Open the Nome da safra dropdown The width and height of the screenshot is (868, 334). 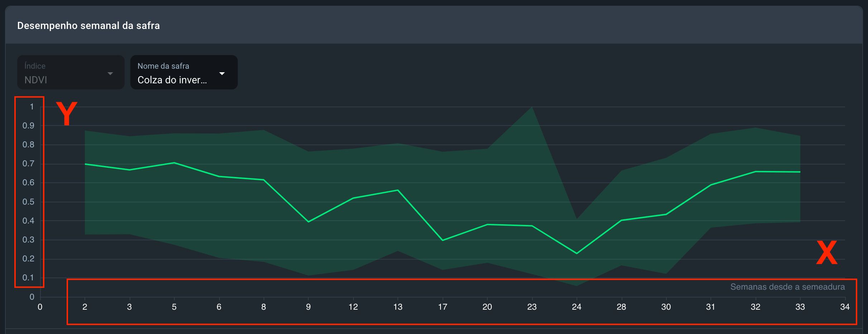click(183, 73)
